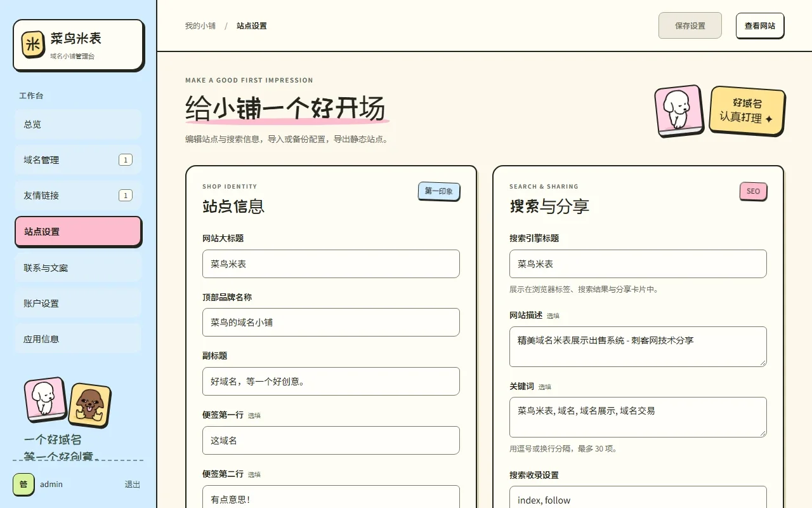Select 站点设置 sidebar item
Viewport: 812px width, 508px height.
coord(78,231)
